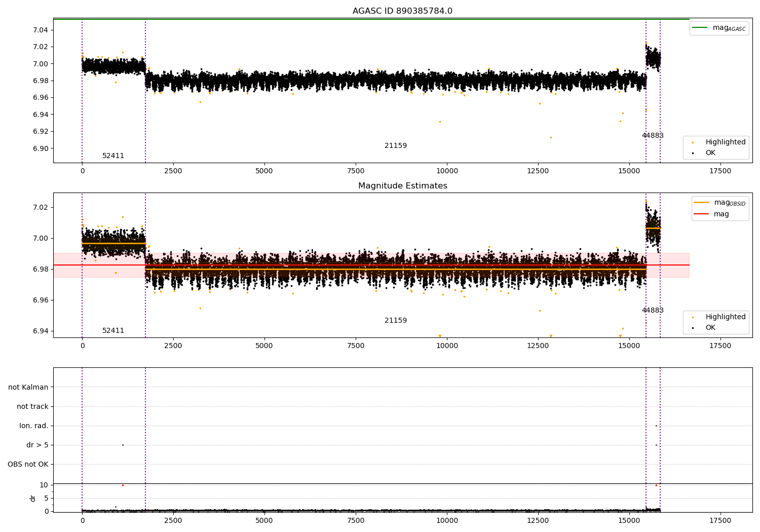This screenshot has height=532, width=760.
Task: Click the 10000 x-tick under the bottom plot
Action: [x=447, y=520]
